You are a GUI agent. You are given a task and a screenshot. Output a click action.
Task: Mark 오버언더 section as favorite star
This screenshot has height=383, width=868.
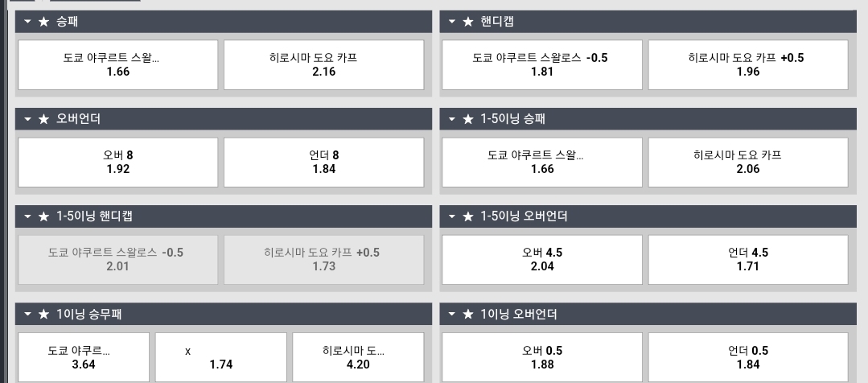click(x=43, y=120)
